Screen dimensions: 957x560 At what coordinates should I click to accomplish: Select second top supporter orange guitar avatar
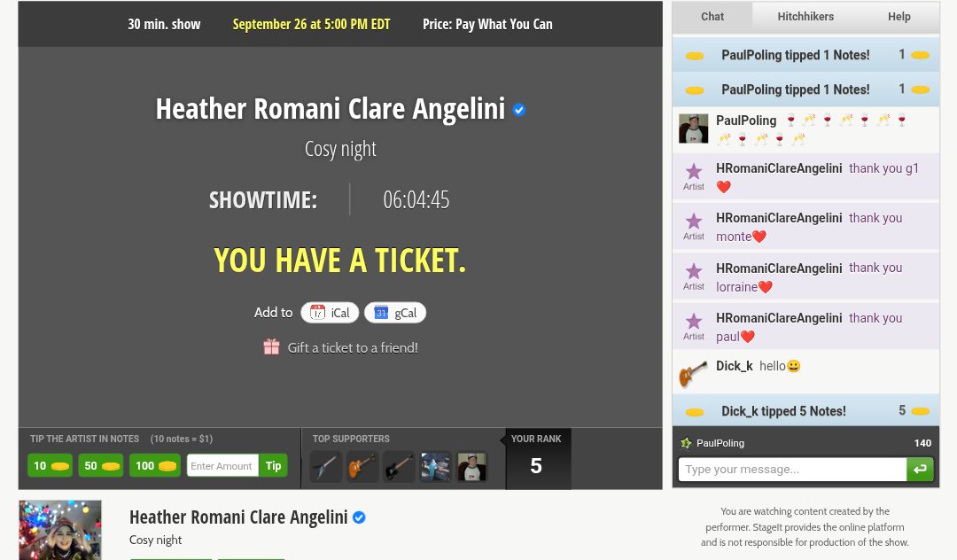[362, 467]
